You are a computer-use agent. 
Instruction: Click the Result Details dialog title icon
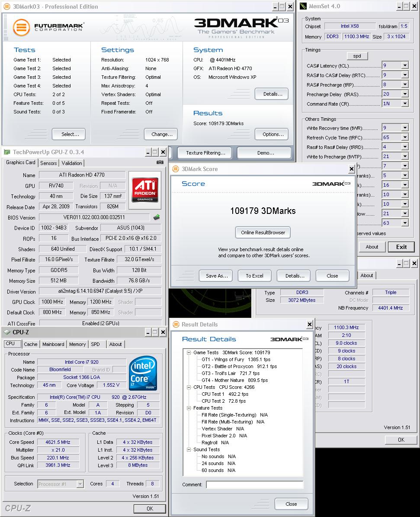[x=176, y=324]
